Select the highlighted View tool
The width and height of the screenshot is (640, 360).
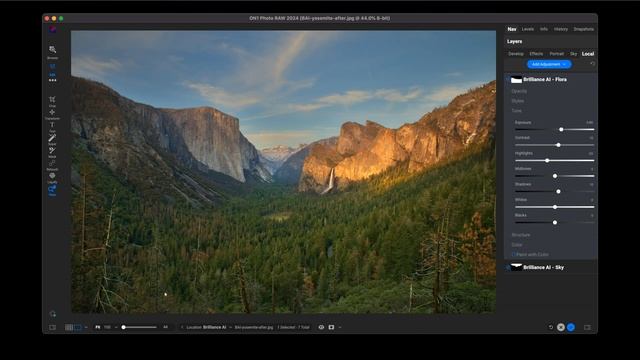(52, 189)
